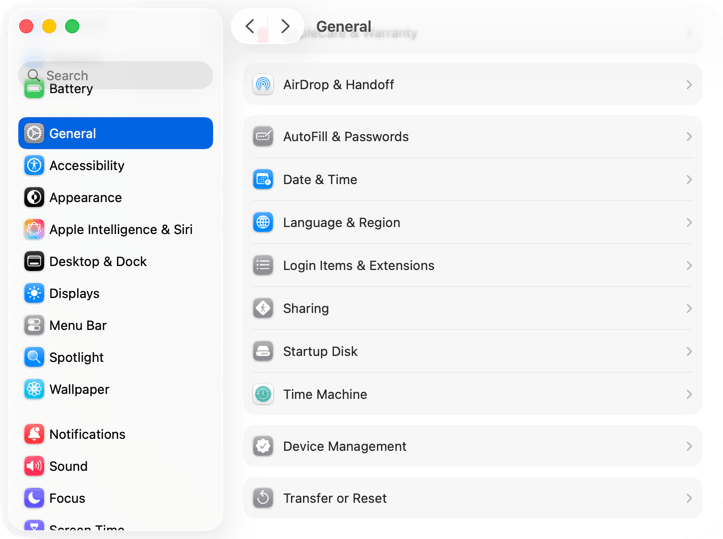Open the Transfer or Reset settings row
The image size is (723, 539).
click(473, 498)
